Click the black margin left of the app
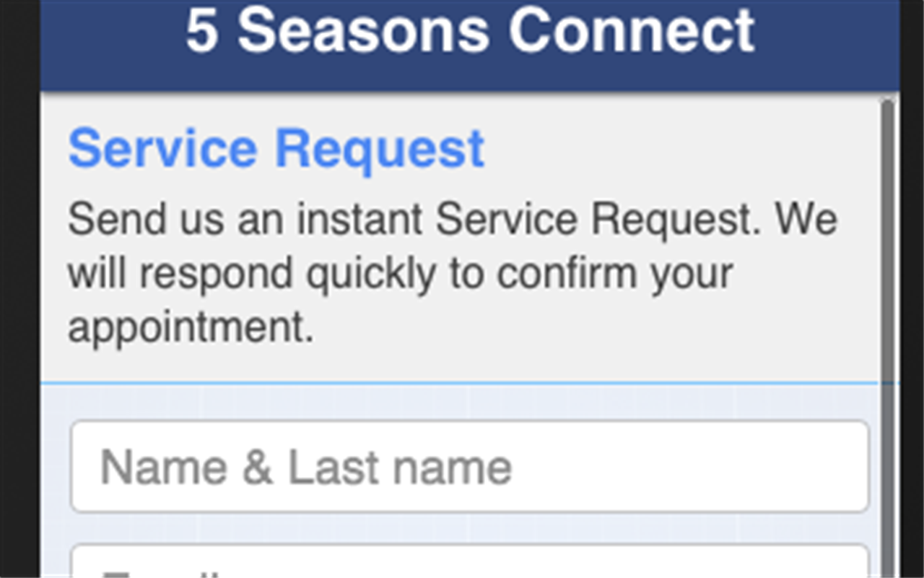Screen dimensions: 924x578 [x=19, y=289]
